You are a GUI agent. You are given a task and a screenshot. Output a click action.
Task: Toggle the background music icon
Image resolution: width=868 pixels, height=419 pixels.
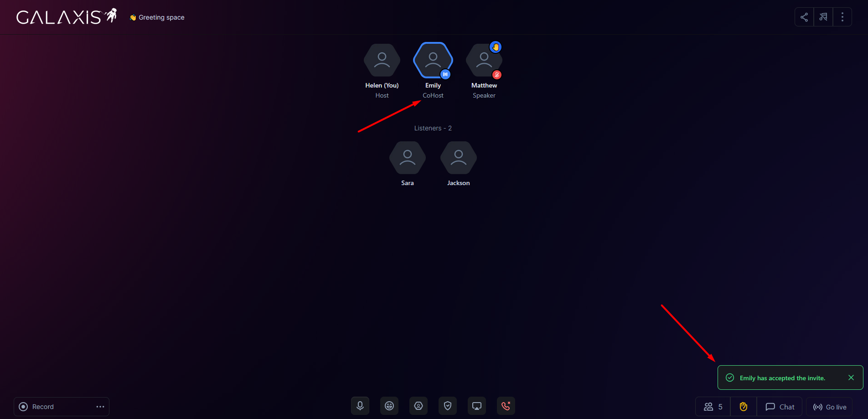823,17
